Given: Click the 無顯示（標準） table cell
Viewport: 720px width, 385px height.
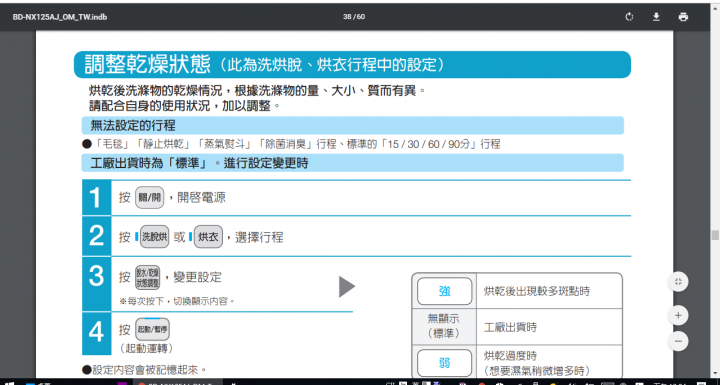Looking at the screenshot, I should point(444,327).
